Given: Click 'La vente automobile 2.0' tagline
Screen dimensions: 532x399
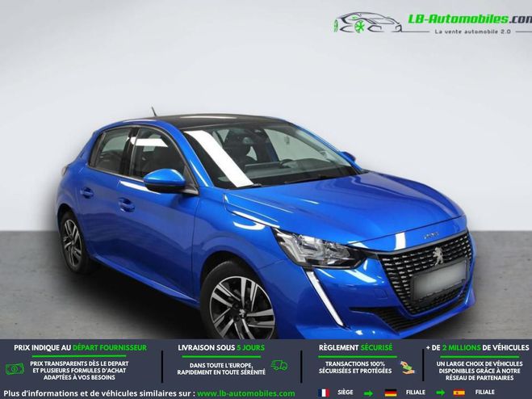Looking at the screenshot, I should (472, 31).
